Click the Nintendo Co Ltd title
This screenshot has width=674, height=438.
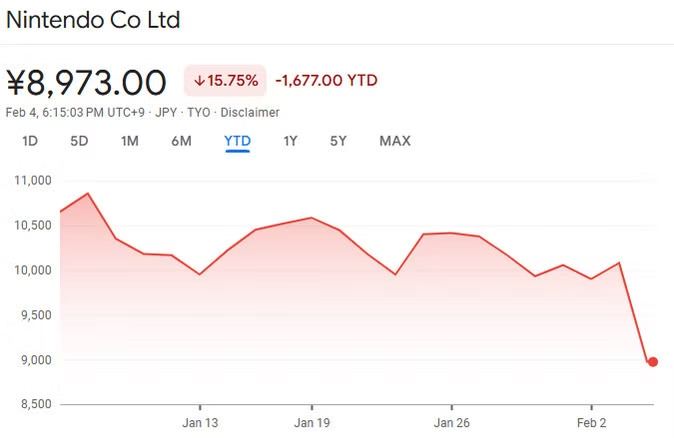click(93, 20)
